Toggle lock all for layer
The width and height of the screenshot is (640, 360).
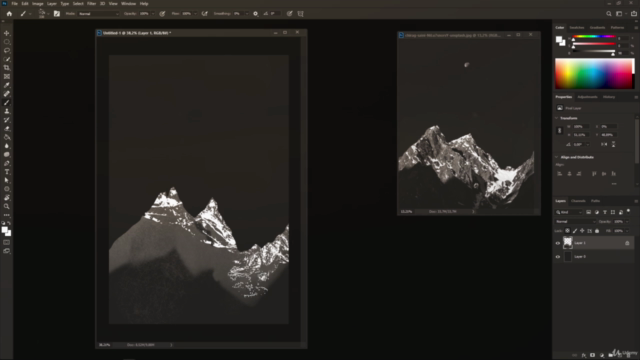point(597,231)
